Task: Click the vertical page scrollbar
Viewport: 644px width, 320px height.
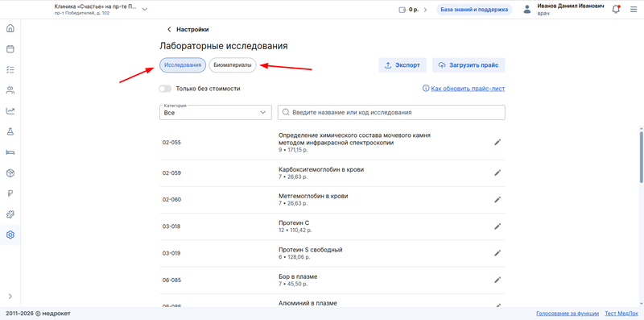Action: coord(641,156)
